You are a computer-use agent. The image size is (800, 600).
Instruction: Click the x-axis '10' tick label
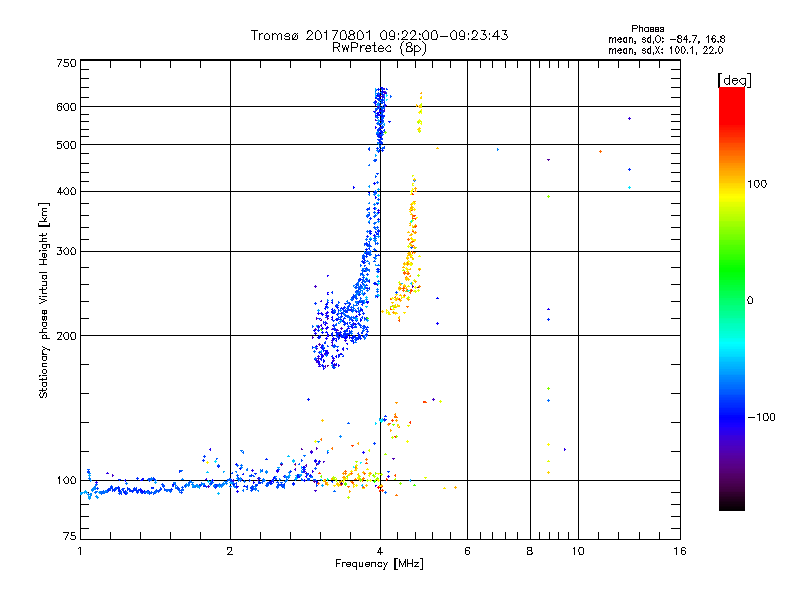(578, 551)
